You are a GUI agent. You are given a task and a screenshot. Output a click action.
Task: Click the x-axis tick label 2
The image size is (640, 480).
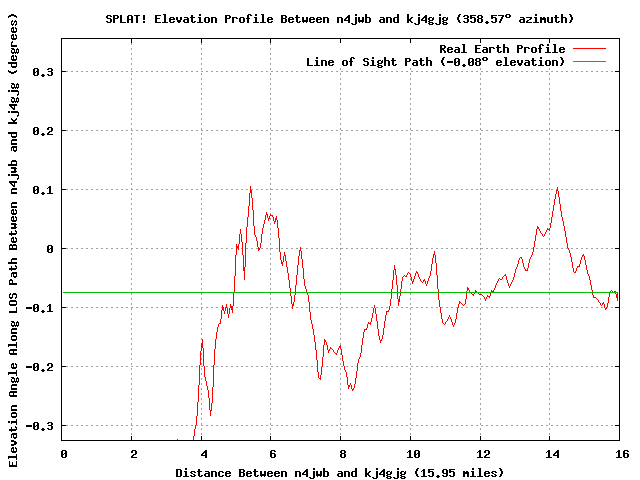pos(134,454)
